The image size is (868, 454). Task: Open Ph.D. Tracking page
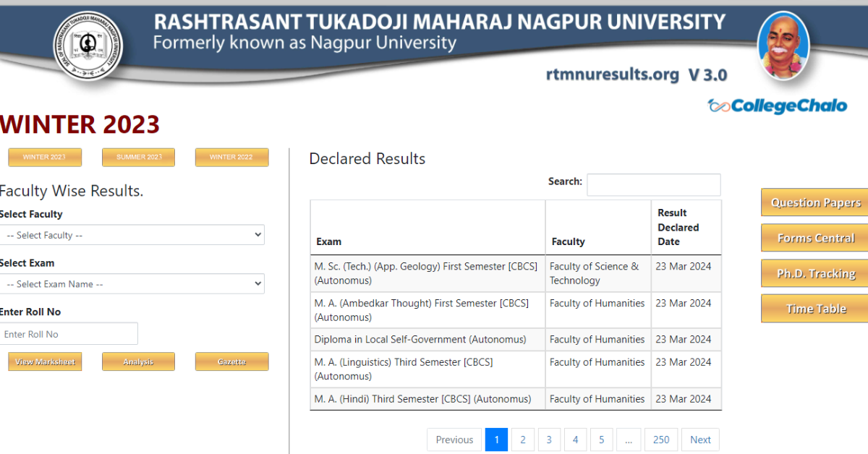coord(815,273)
